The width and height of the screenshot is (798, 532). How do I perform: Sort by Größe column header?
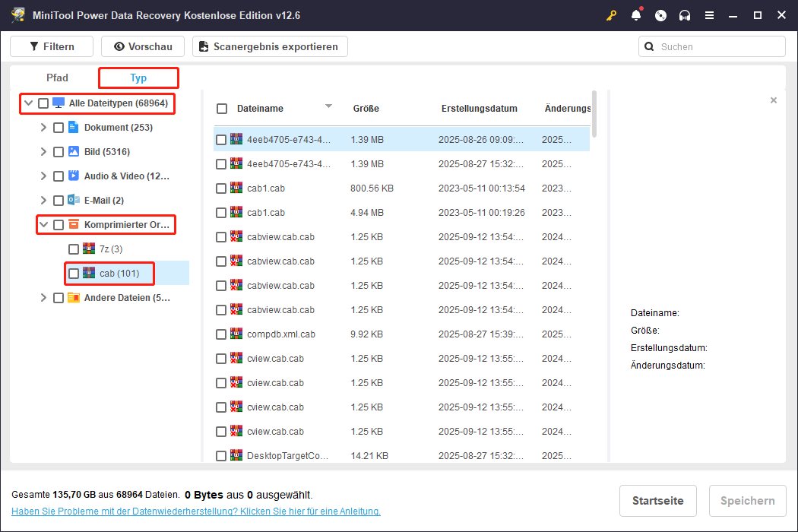pyautogui.click(x=366, y=109)
